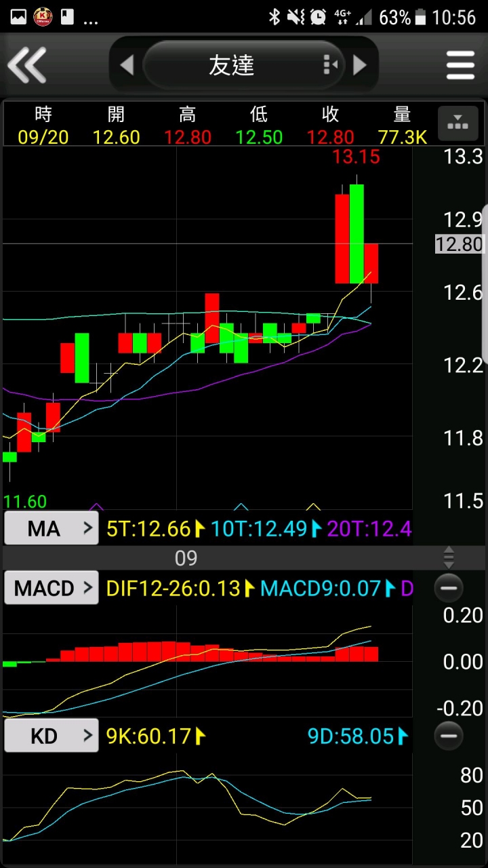Tap the low price 12.50
The width and height of the screenshot is (488, 868).
[x=259, y=137]
